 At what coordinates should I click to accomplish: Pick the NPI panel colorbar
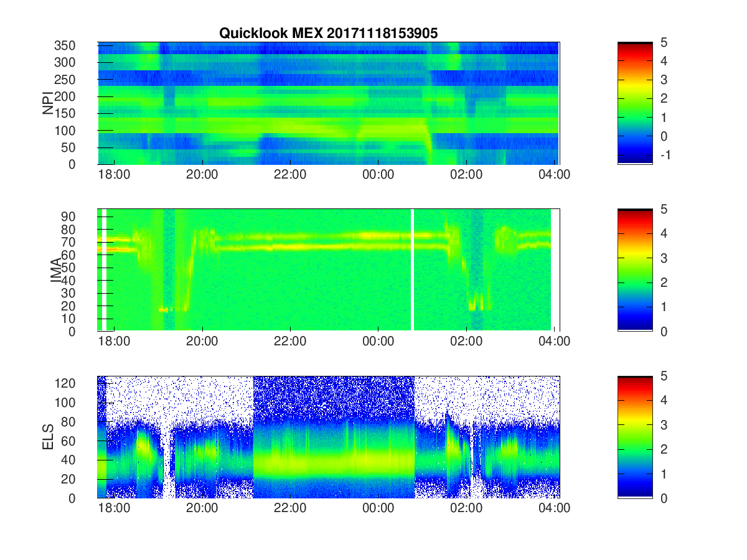(x=635, y=103)
